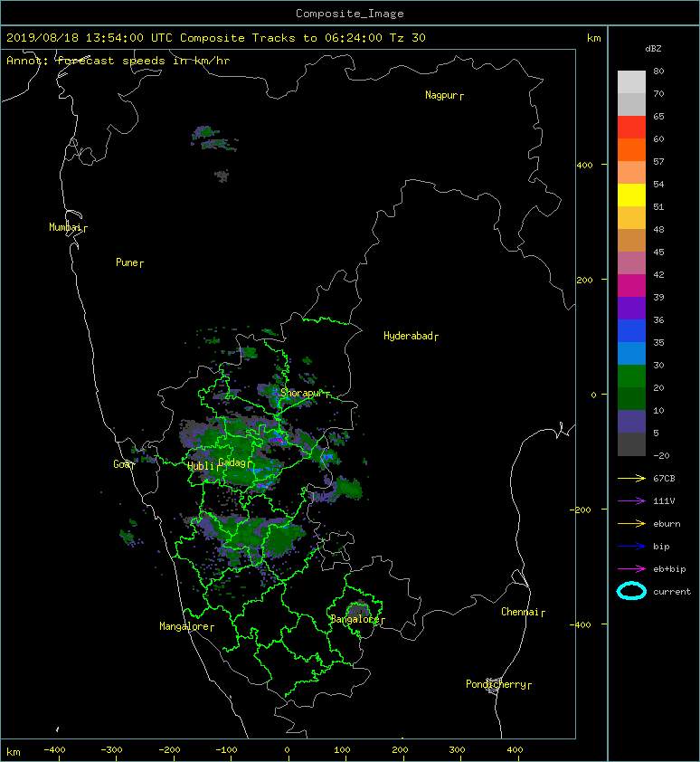Click the Pune city label
This screenshot has width=700, height=762.
coord(127,262)
